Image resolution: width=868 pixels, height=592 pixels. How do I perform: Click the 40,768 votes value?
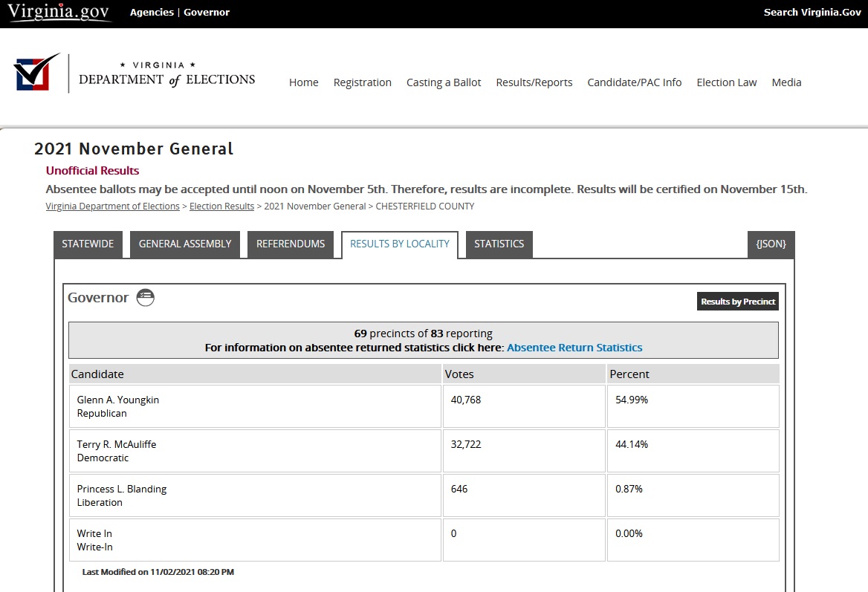coord(465,400)
